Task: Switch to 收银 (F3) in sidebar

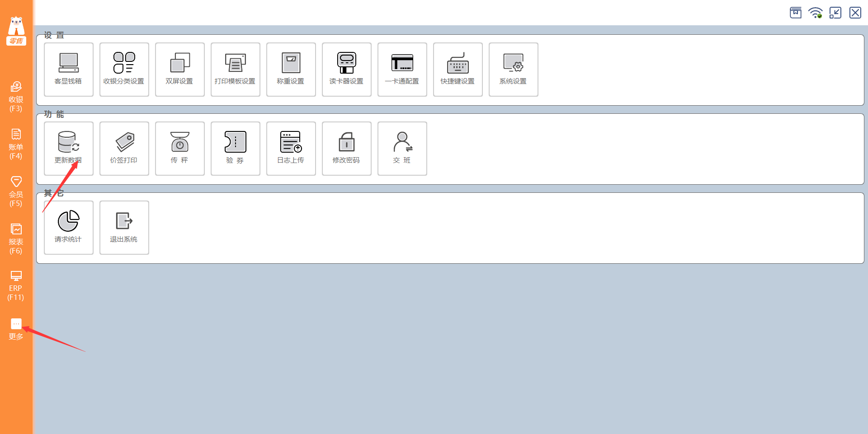Action: (x=16, y=97)
